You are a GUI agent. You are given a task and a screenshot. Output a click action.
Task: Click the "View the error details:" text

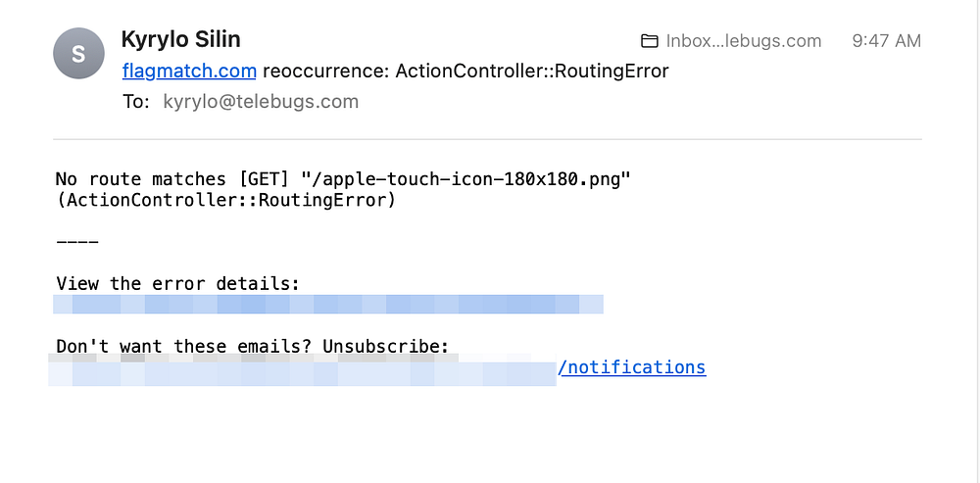(177, 284)
